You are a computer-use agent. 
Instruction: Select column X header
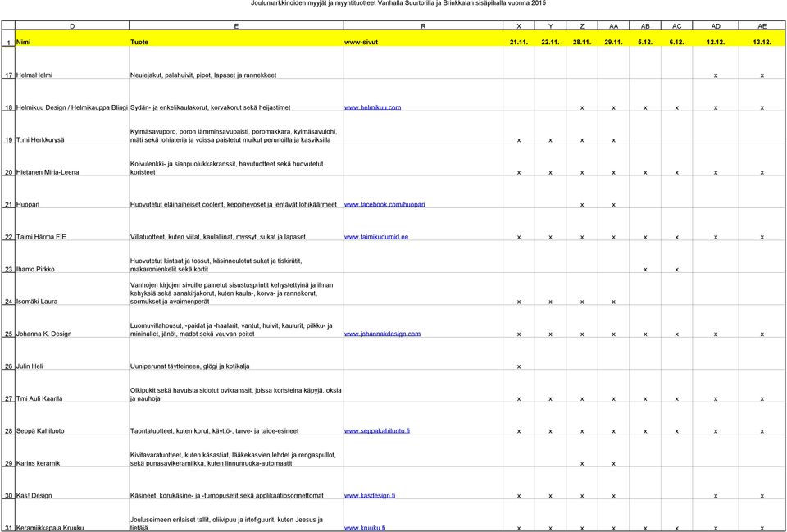click(519, 25)
